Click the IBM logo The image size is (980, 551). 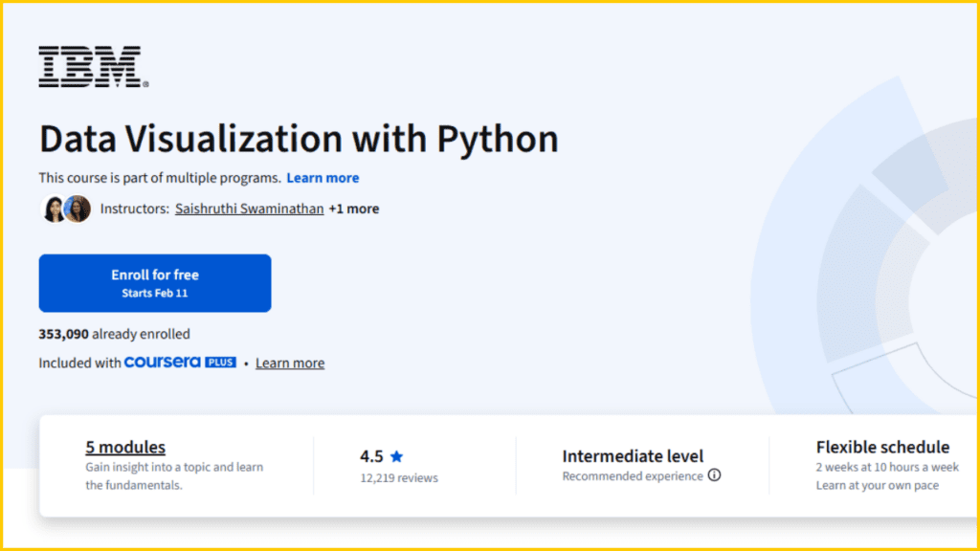click(88, 66)
